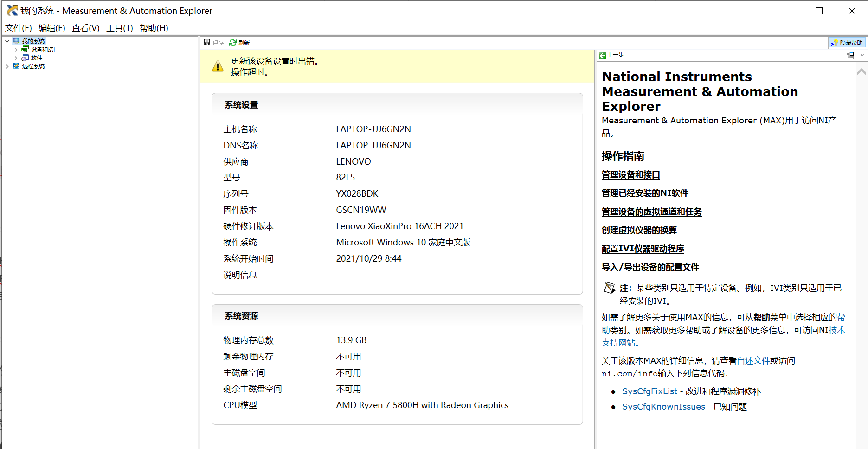Click the 操作超时 error message text

click(250, 72)
